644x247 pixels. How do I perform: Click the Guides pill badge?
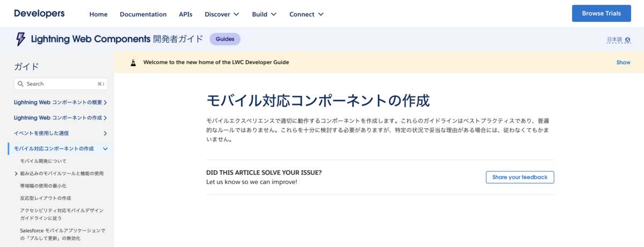(225, 39)
